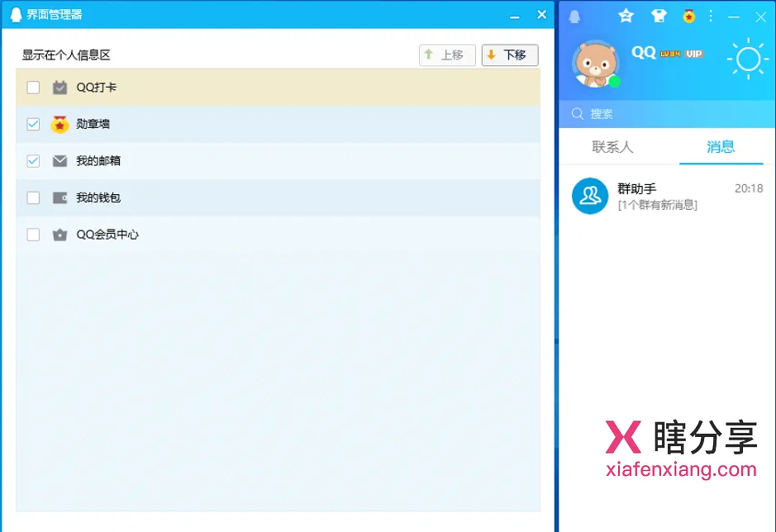This screenshot has width=776, height=532.
Task: Uncheck the 勋章墙 checkbox
Action: (33, 124)
